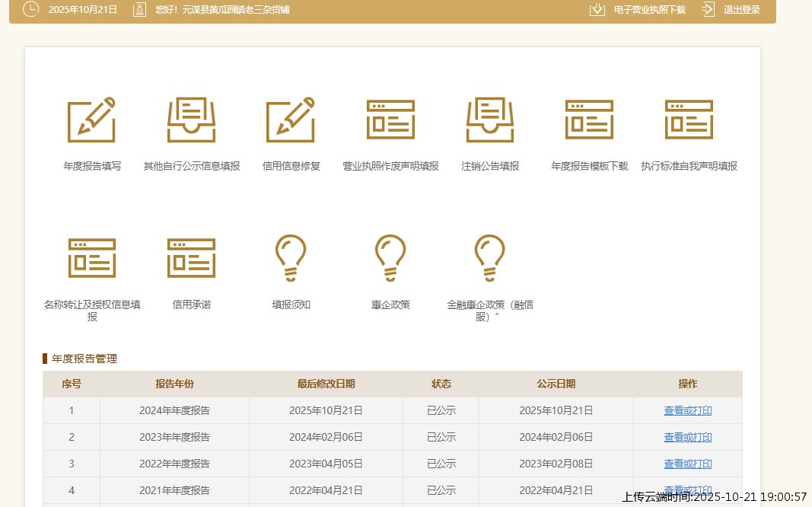Image resolution: width=812 pixels, height=507 pixels.
Task: Open 执行标准自我声明填报 icon
Action: [689, 120]
